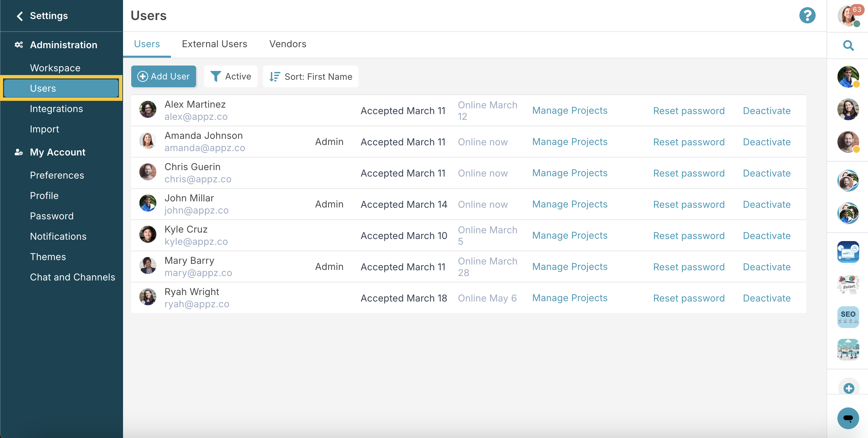Screen dimensions: 868x438
Task: Reset password for Kyle Cruz
Action: pyautogui.click(x=689, y=236)
